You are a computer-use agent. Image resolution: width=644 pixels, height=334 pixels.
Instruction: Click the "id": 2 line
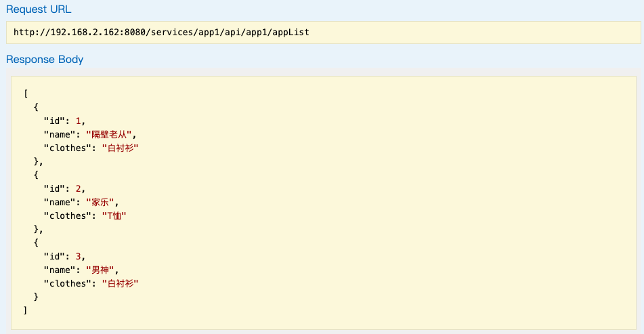(x=64, y=188)
